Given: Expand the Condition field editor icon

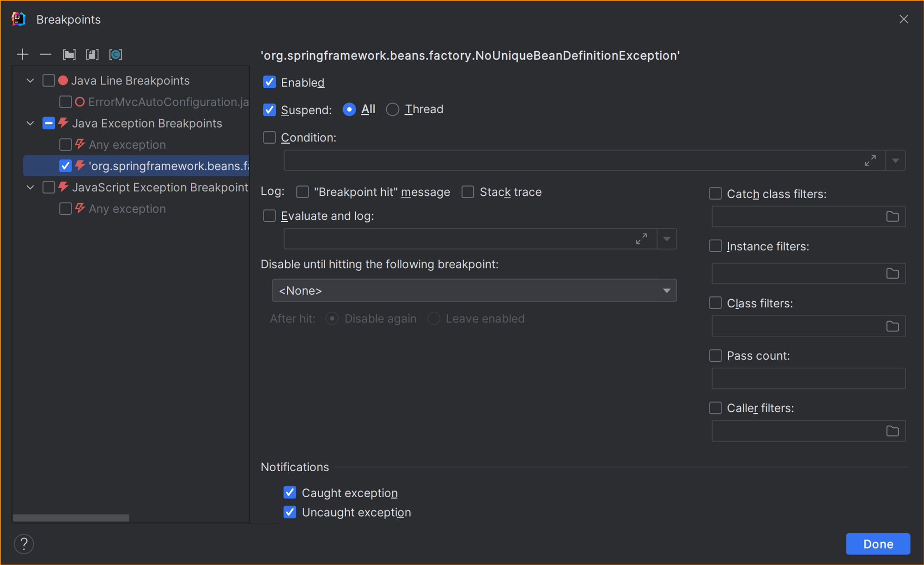Looking at the screenshot, I should 870,160.
